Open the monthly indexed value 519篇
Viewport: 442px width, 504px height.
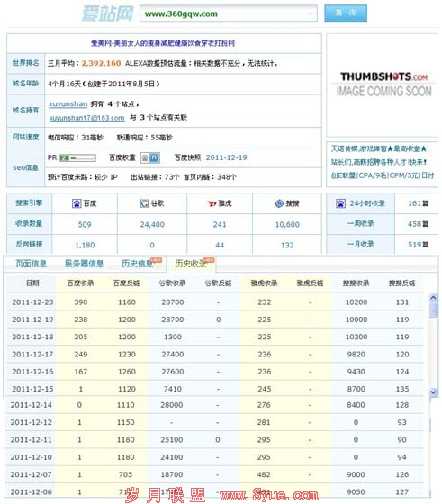[418, 245]
